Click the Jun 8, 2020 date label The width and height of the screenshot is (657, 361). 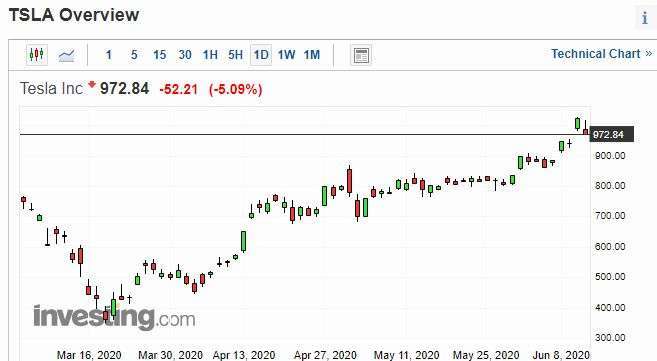[561, 355]
